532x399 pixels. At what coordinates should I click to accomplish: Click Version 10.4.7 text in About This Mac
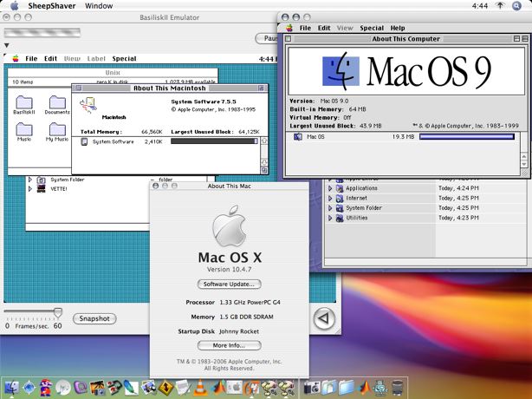[229, 269]
